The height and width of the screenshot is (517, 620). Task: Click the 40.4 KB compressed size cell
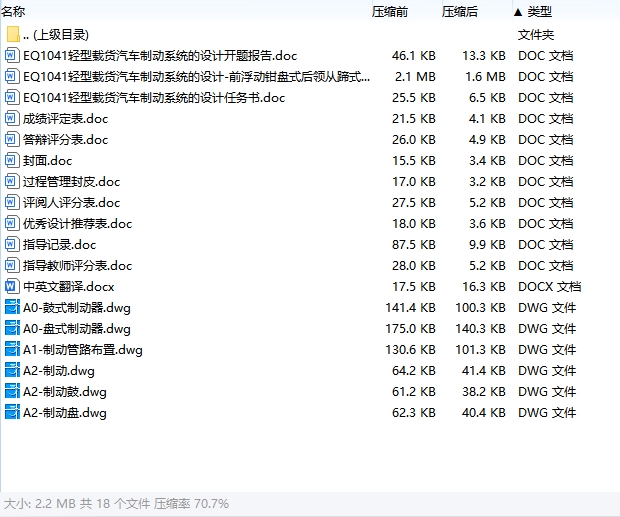(x=484, y=413)
